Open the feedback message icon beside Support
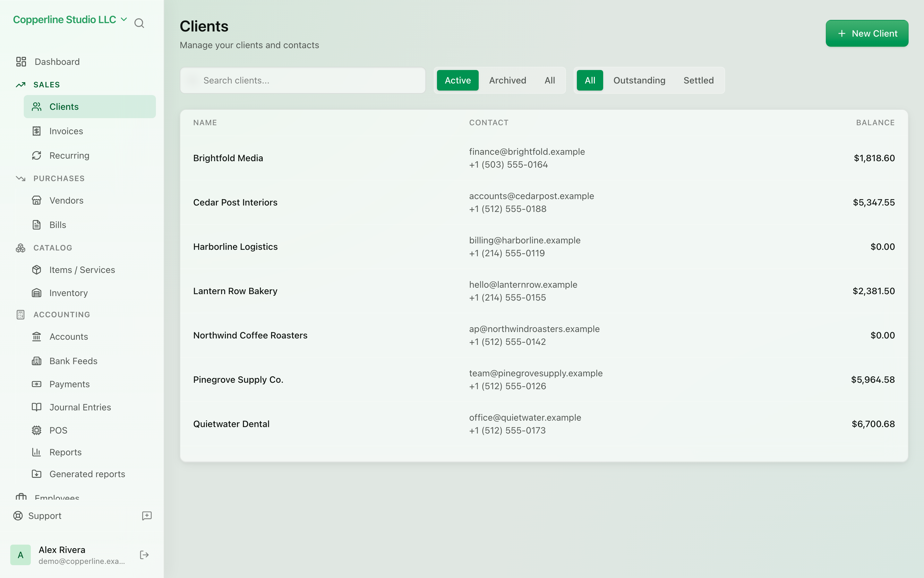924x578 pixels. [147, 516]
